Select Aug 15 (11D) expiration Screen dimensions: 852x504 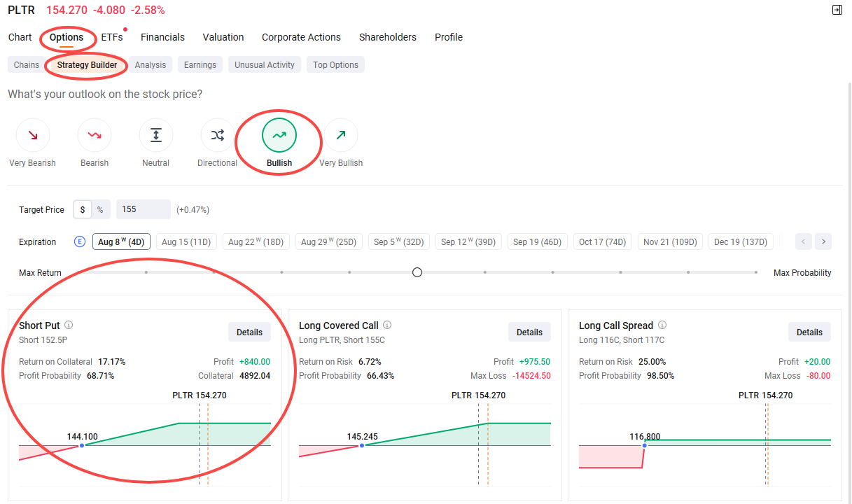(x=186, y=242)
